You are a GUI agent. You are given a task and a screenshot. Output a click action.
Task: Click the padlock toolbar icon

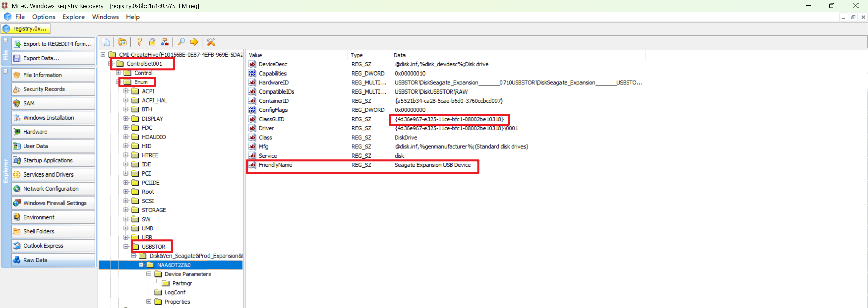152,42
